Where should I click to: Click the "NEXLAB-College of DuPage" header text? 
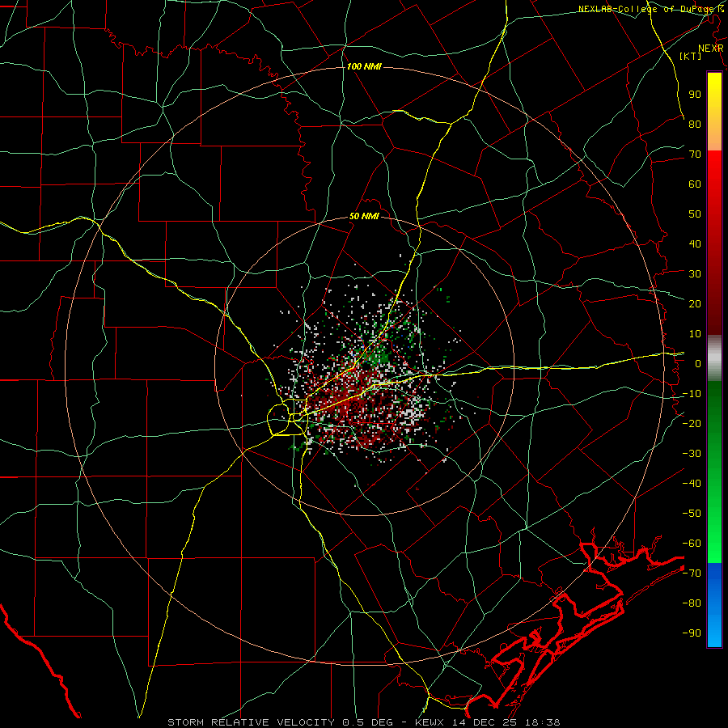pyautogui.click(x=647, y=9)
